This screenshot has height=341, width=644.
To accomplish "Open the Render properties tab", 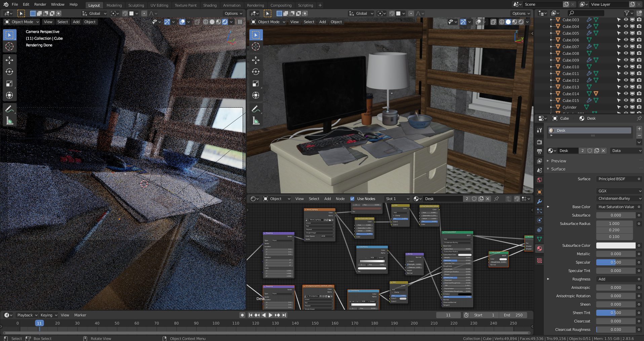I will coord(539,142).
